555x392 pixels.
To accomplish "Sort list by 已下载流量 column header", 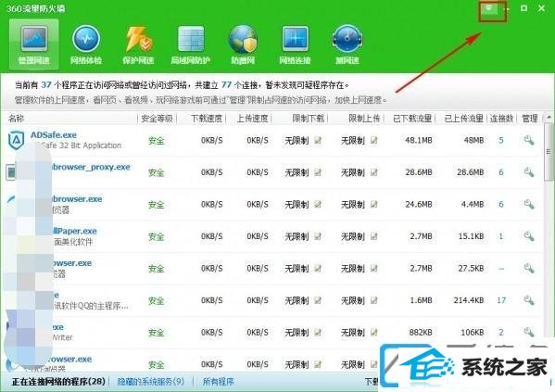I will (x=412, y=119).
